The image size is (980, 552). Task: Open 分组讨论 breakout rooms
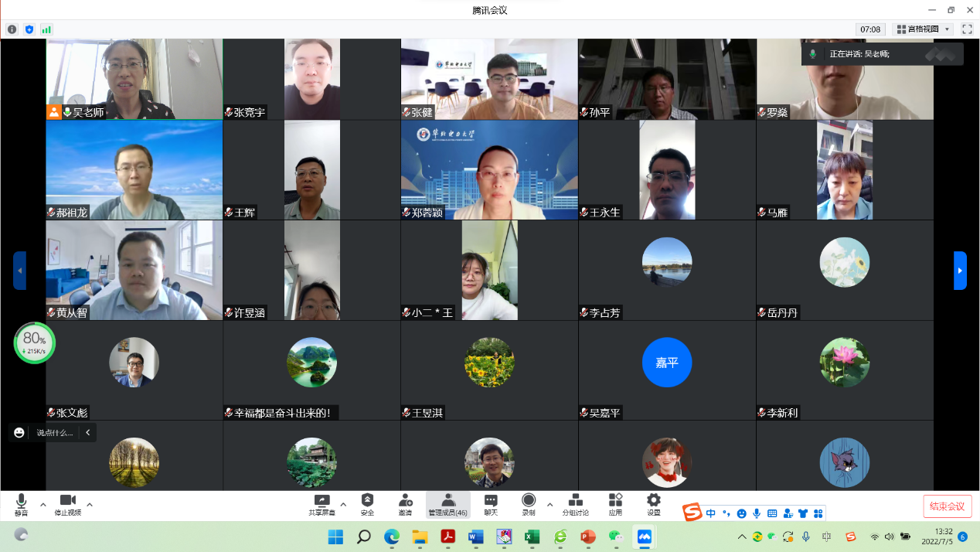[575, 504]
